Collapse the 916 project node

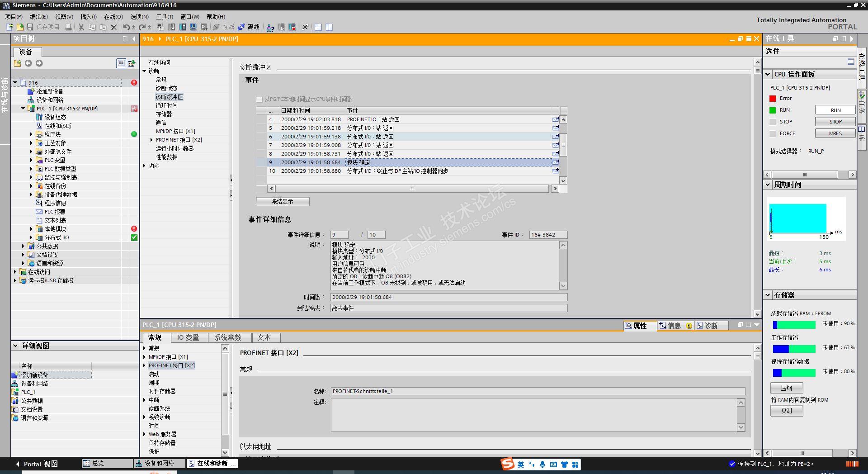click(15, 83)
